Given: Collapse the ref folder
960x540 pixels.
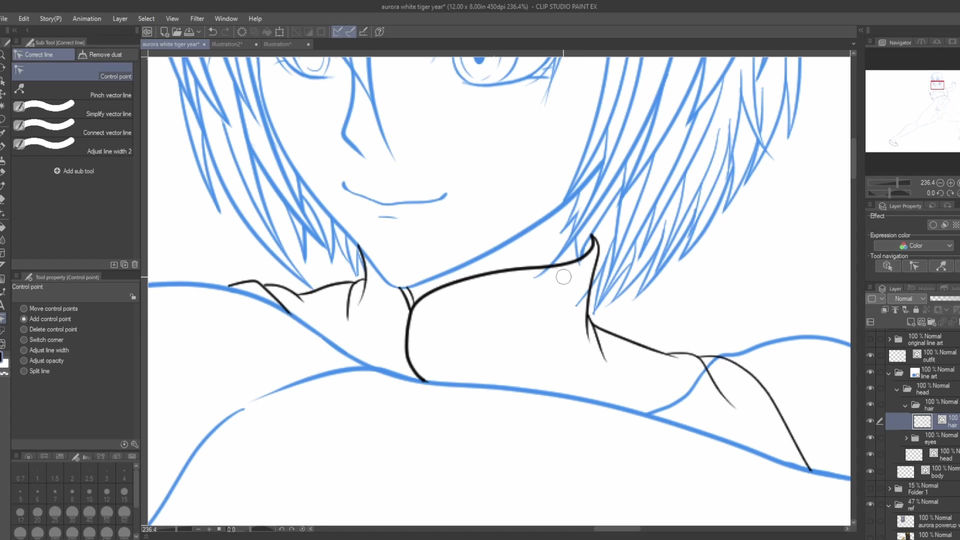Looking at the screenshot, I should 890,505.
